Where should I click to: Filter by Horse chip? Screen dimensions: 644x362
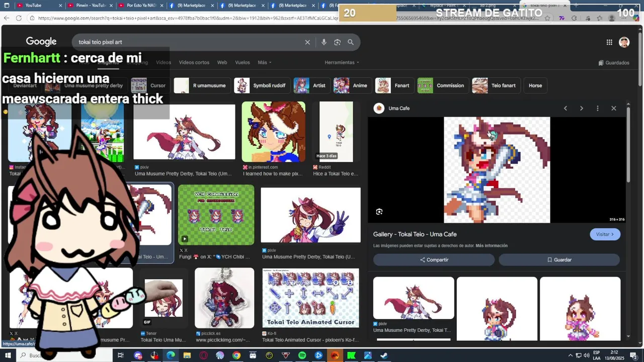(535, 85)
